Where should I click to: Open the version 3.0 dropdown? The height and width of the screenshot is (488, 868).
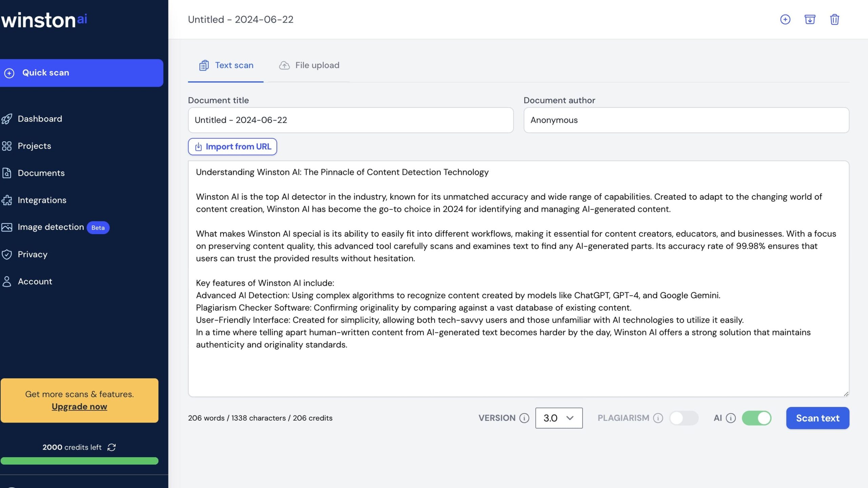point(559,418)
